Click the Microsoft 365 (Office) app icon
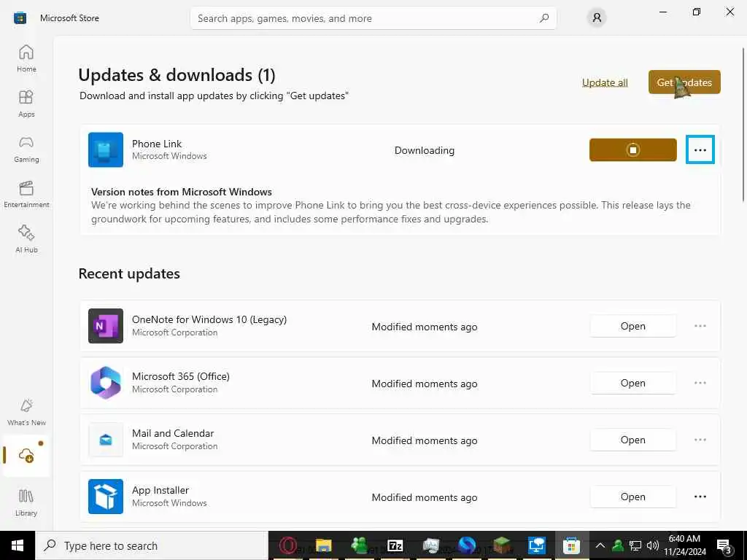The height and width of the screenshot is (560, 747). 106,383
